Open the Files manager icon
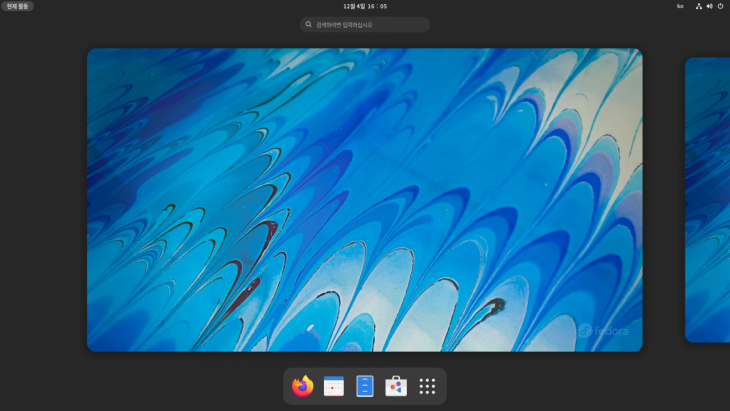Viewport: 730px width, 411px height. pos(365,386)
